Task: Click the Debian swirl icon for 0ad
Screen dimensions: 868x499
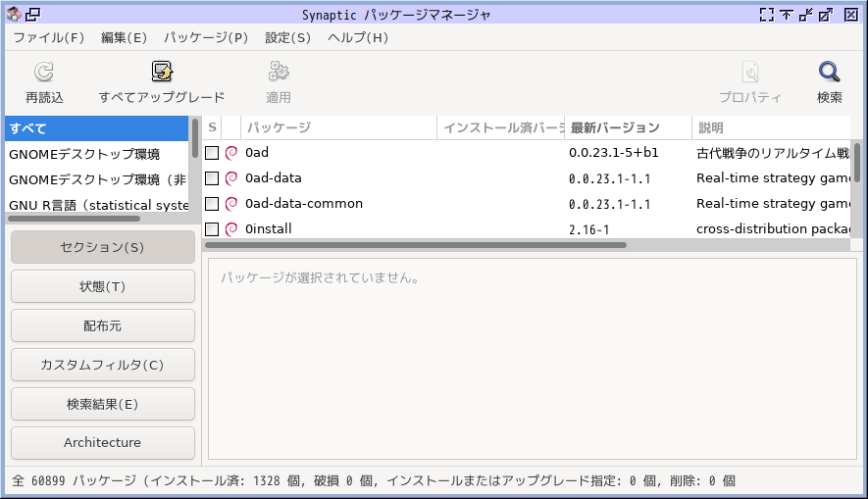Action: (x=231, y=153)
